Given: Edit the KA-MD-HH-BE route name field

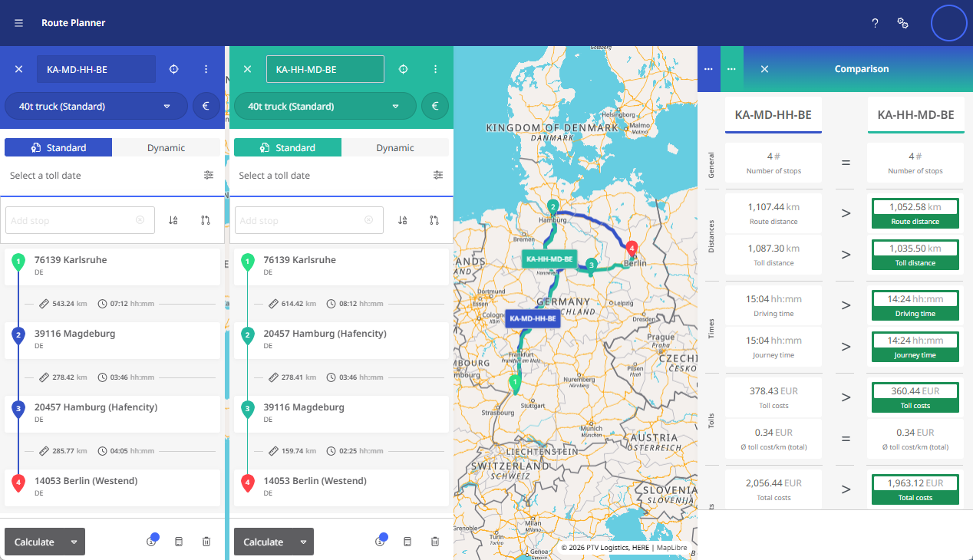Looking at the screenshot, I should point(97,69).
